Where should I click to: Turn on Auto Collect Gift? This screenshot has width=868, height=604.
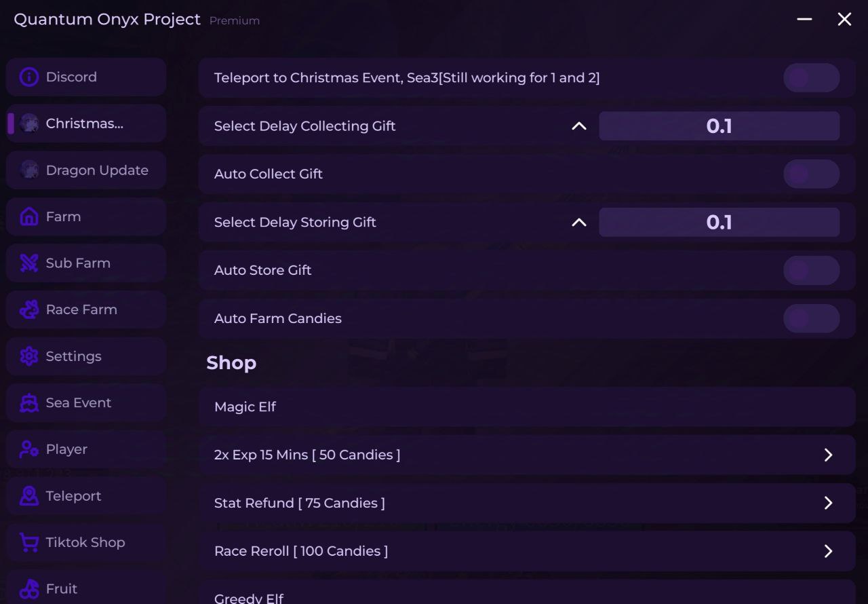click(x=811, y=174)
